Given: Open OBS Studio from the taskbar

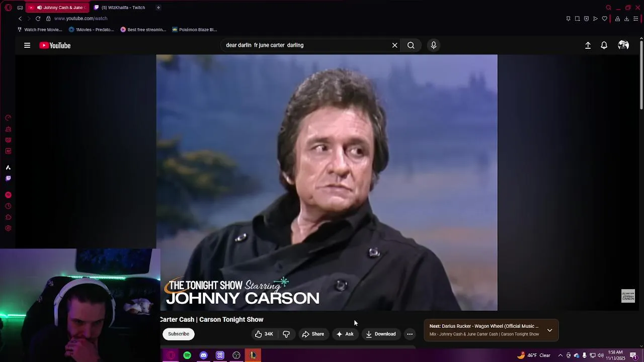Looking at the screenshot, I should 236,355.
